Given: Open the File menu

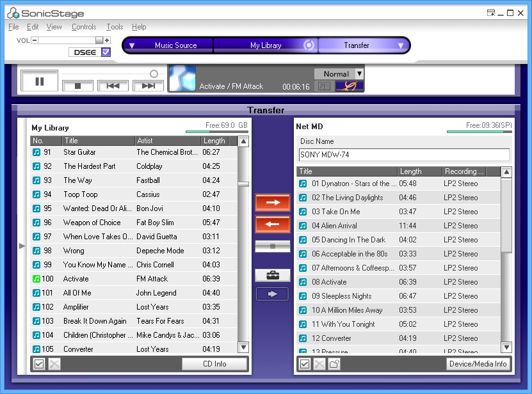Looking at the screenshot, I should (13, 27).
